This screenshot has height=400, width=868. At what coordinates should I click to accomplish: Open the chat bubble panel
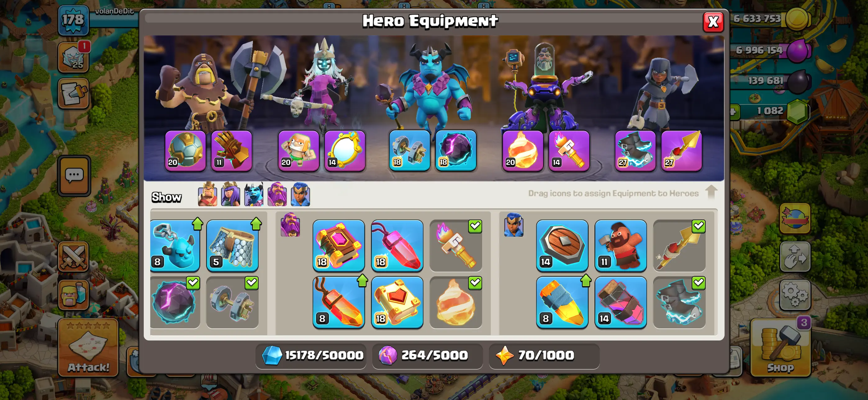[74, 176]
